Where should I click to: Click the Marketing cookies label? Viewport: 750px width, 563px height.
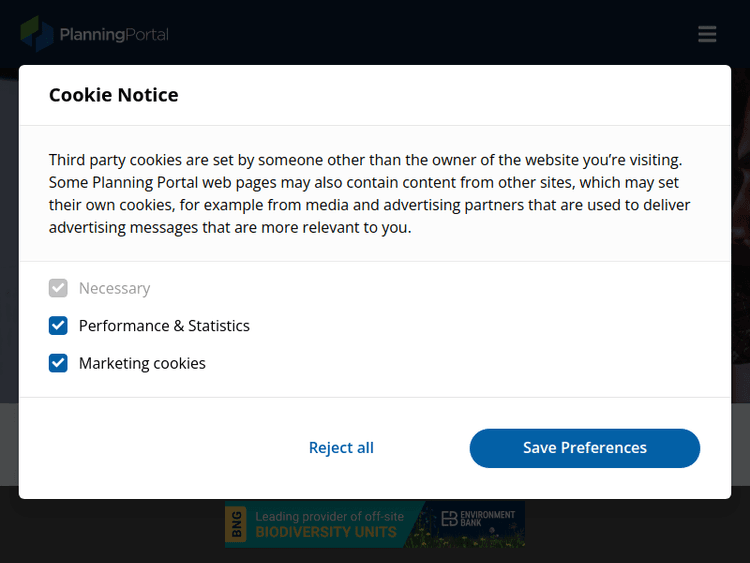click(142, 364)
